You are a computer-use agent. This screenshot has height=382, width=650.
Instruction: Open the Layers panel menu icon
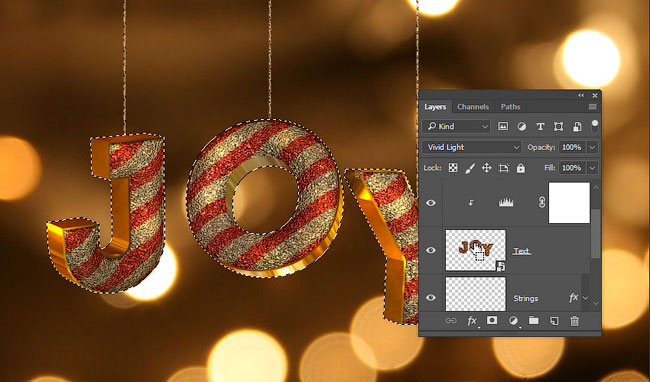coord(593,107)
